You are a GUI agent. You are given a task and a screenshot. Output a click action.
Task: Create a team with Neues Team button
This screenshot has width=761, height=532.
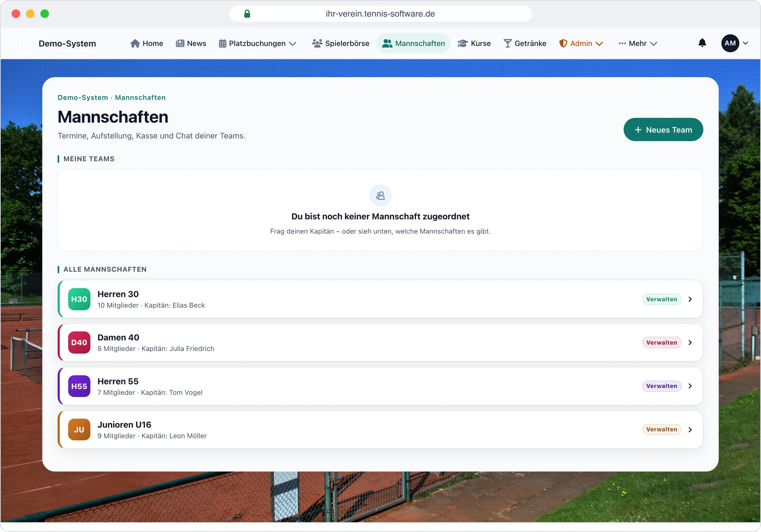pos(663,130)
